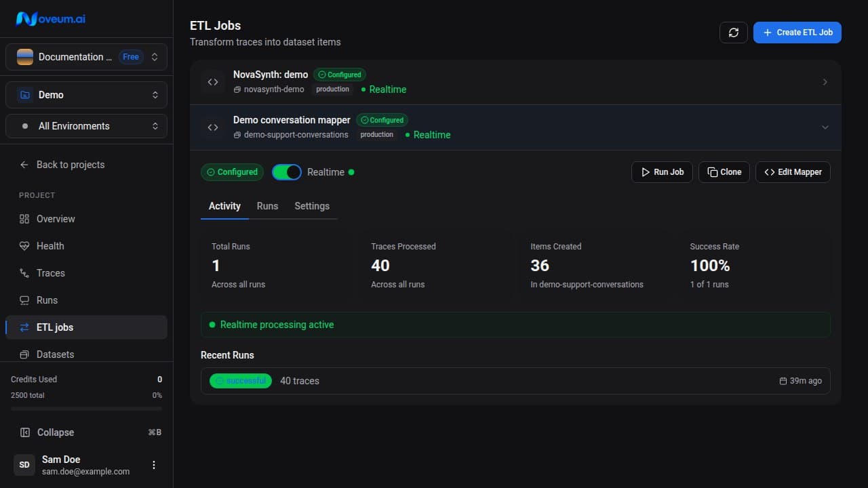Click the green Configured status badge below jobs

[x=232, y=172]
